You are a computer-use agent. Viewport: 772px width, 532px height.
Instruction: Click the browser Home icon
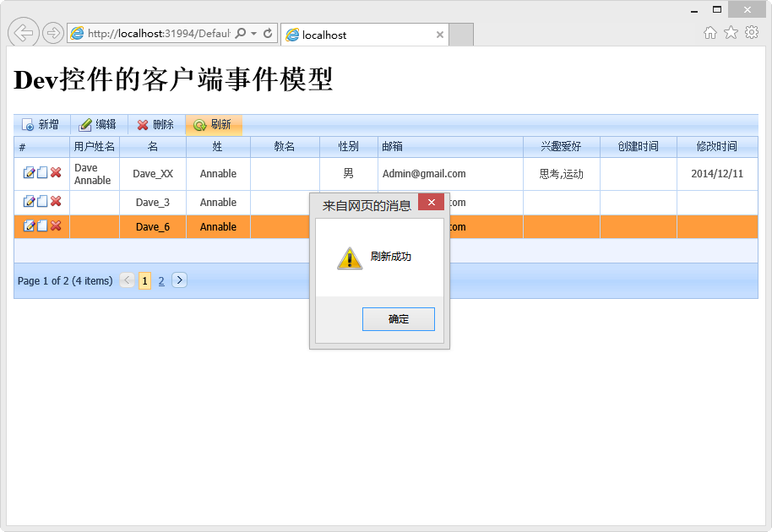[x=710, y=33]
